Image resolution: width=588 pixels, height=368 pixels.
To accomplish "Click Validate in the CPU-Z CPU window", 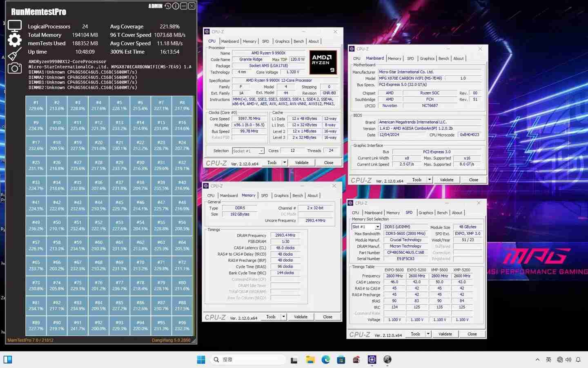I will pos(301,162).
